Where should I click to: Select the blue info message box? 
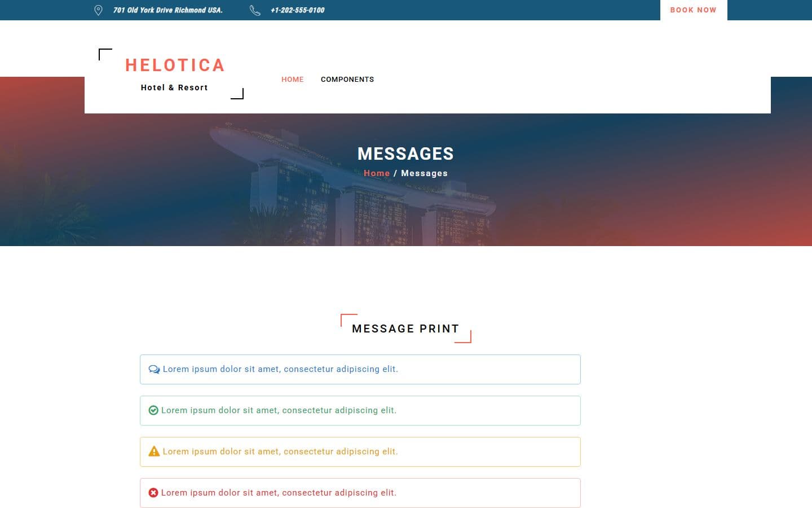(x=360, y=369)
